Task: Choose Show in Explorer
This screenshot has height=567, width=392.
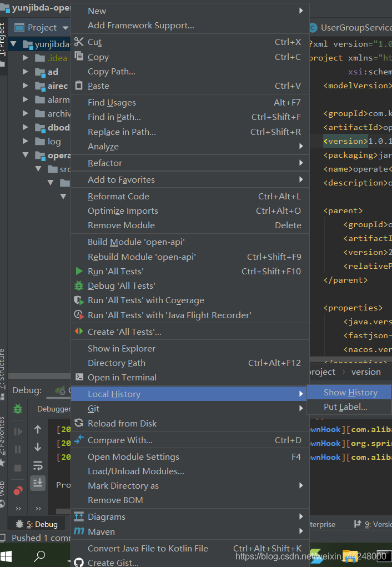Action: pyautogui.click(x=190, y=348)
